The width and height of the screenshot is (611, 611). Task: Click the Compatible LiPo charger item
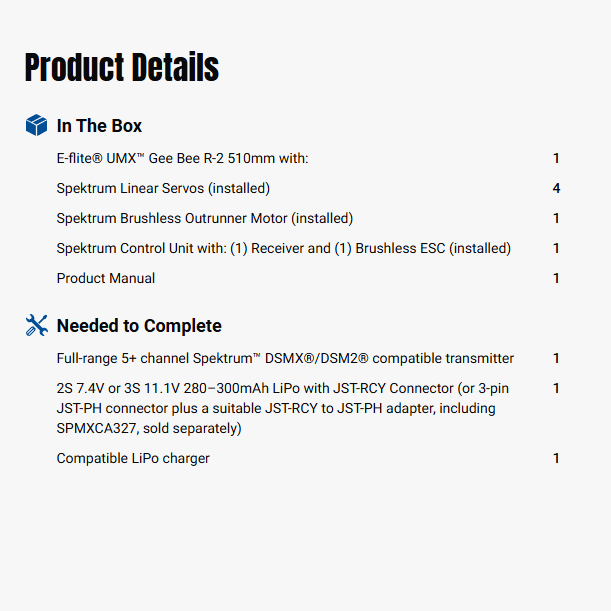tap(133, 458)
